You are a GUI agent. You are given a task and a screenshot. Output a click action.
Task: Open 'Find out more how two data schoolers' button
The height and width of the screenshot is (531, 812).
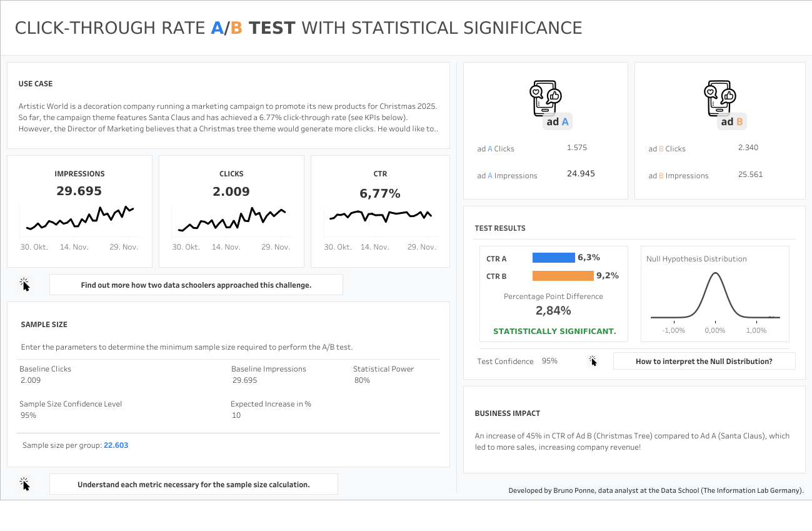196,285
